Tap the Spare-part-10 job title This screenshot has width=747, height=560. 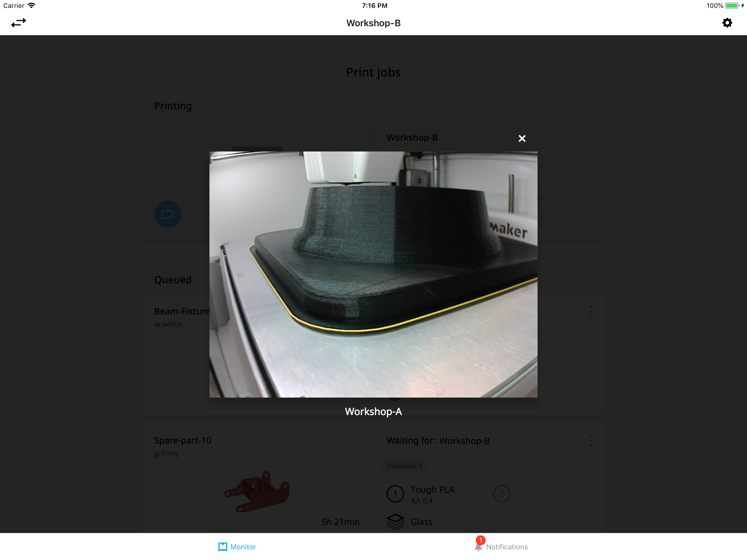pyautogui.click(x=183, y=441)
